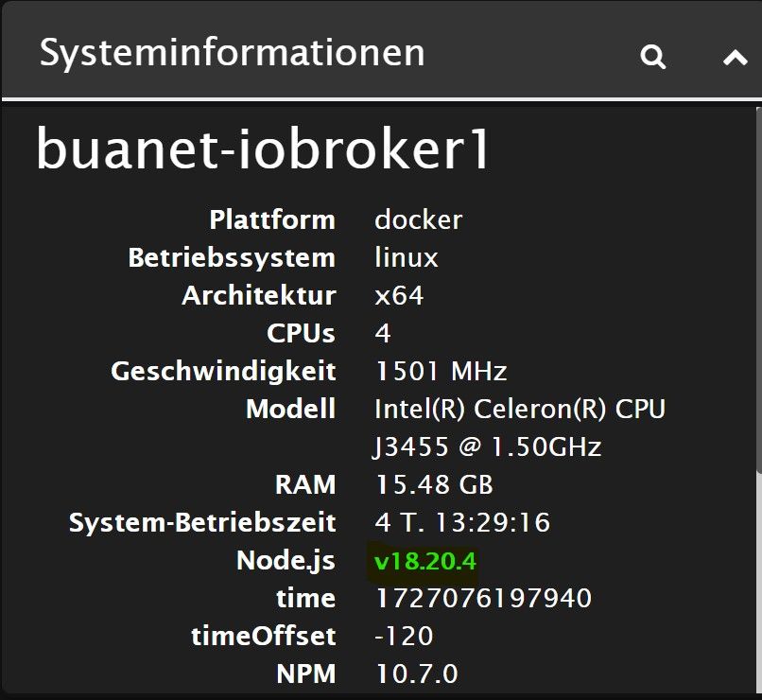Click the uptime value 4 T. 13:29:16

pos(462,523)
